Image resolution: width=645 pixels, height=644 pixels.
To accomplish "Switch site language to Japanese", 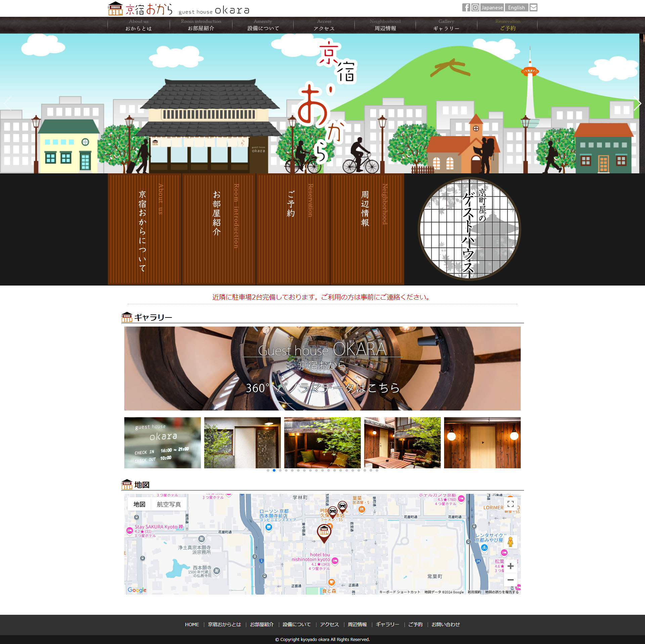I will coord(492,7).
